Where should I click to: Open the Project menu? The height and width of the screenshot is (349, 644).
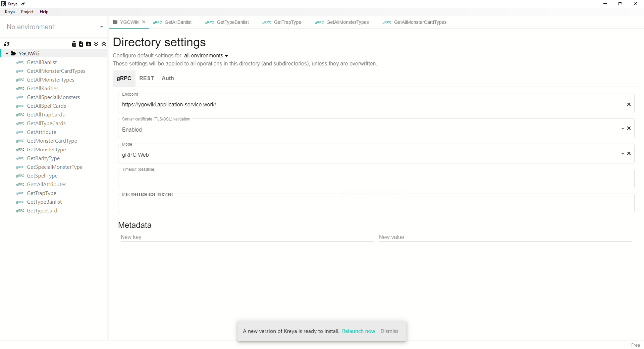click(27, 11)
